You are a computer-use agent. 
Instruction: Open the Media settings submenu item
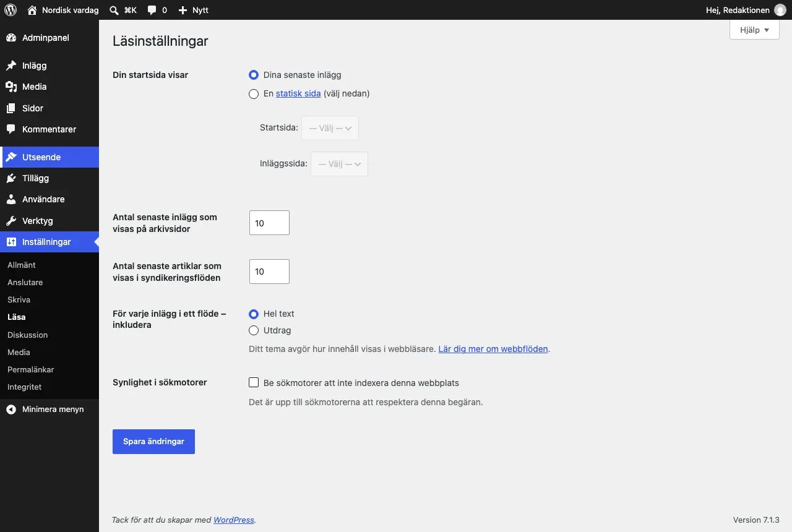19,352
